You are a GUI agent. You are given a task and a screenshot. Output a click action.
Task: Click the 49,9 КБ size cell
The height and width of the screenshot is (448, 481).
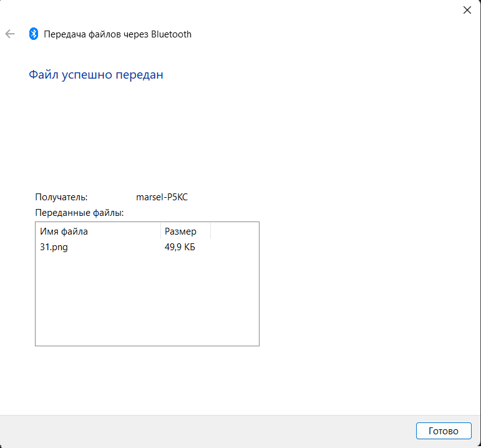point(180,247)
